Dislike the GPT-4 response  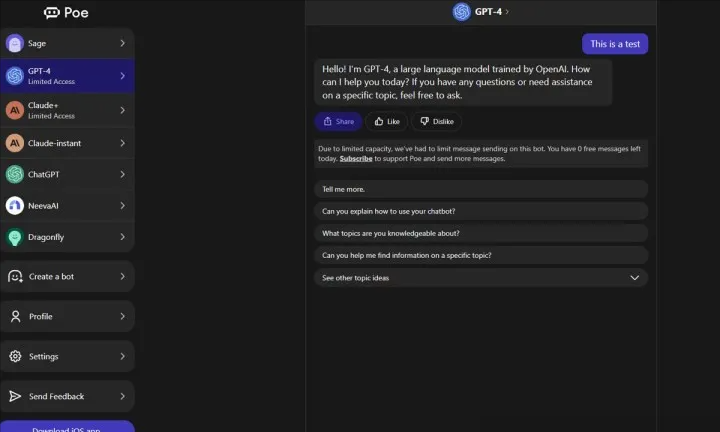coord(436,121)
